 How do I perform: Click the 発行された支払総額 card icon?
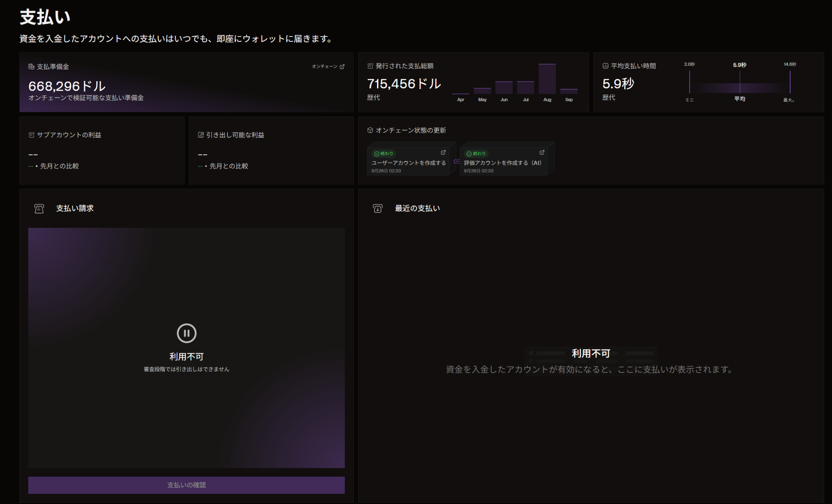click(x=370, y=66)
